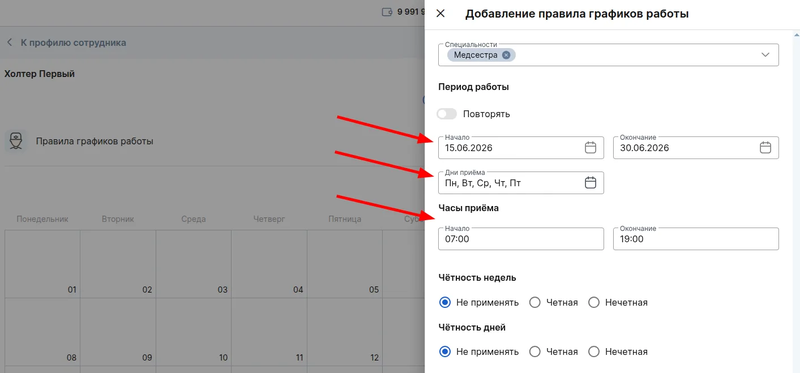
Task: Expand the Специальности dropdown arrow
Action: coord(765,55)
